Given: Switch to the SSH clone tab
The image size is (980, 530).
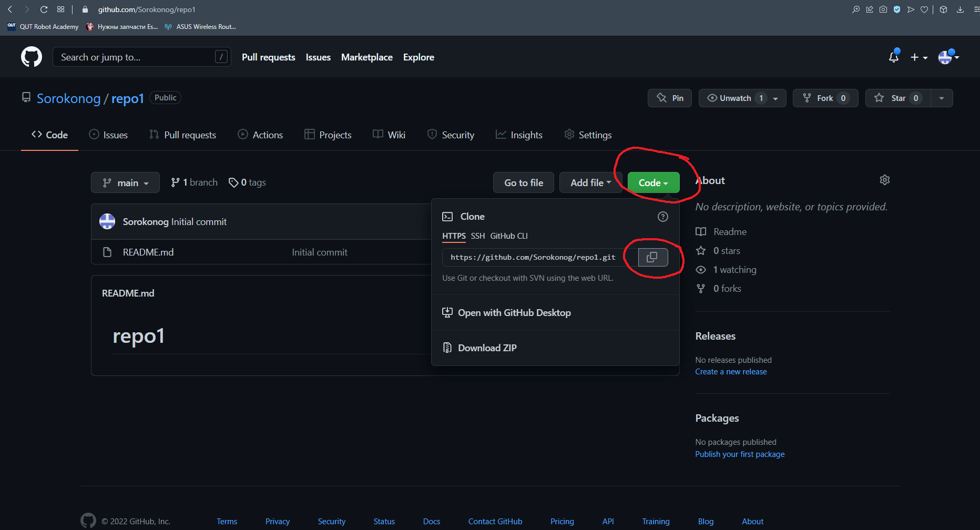Looking at the screenshot, I should [x=477, y=236].
